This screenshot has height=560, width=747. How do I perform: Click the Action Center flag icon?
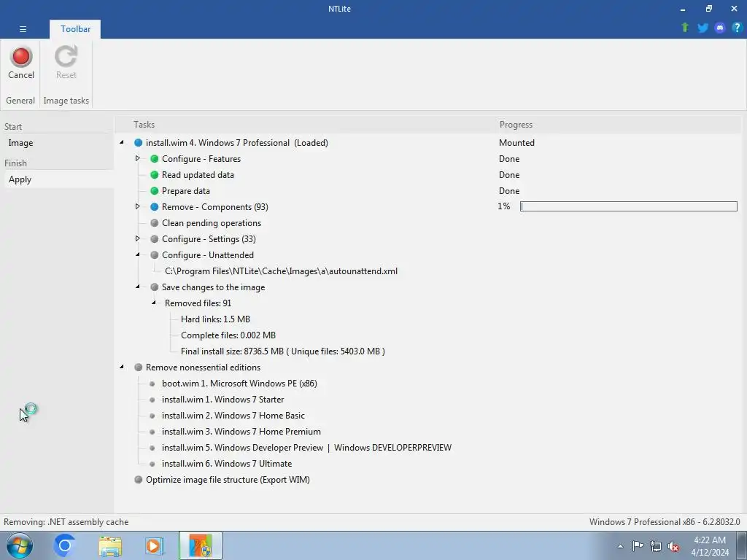pos(638,545)
